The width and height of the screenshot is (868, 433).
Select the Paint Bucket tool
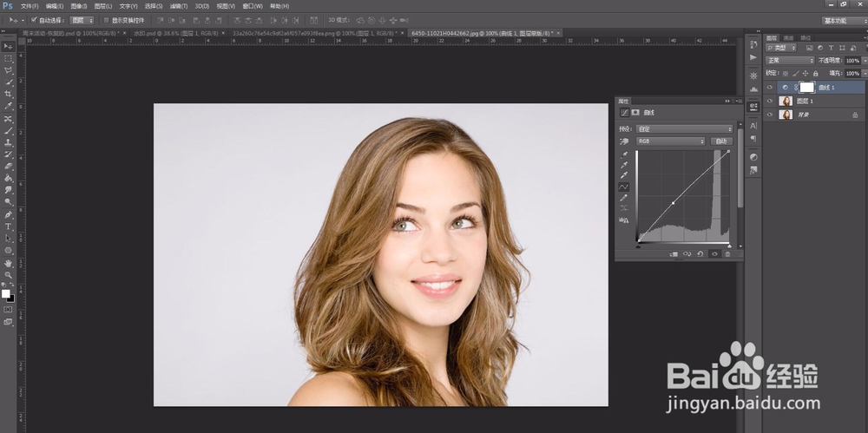9,178
